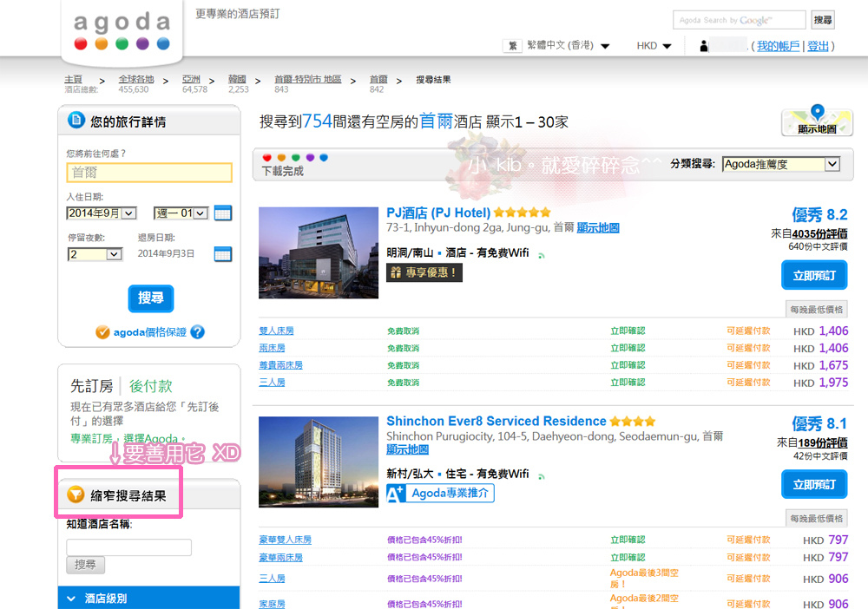The height and width of the screenshot is (609, 868).
Task: Click the second-last breadcrumb 首爾 (842)
Action: point(378,79)
